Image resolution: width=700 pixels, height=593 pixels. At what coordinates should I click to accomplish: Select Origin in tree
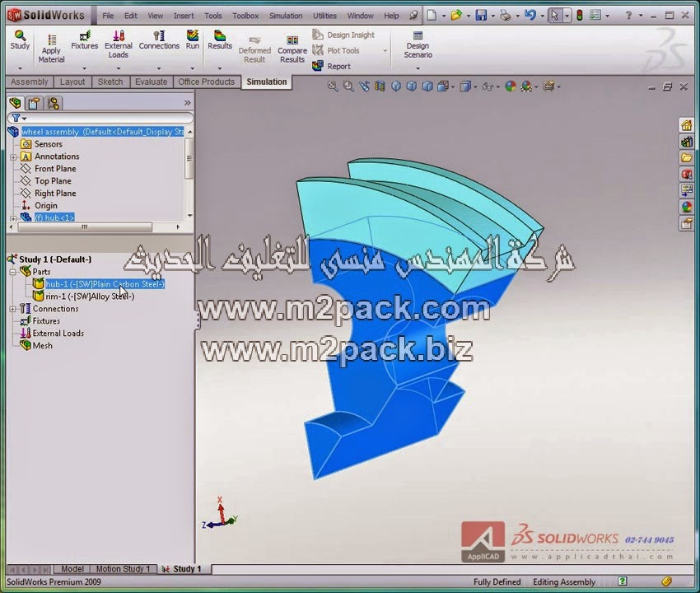(45, 205)
